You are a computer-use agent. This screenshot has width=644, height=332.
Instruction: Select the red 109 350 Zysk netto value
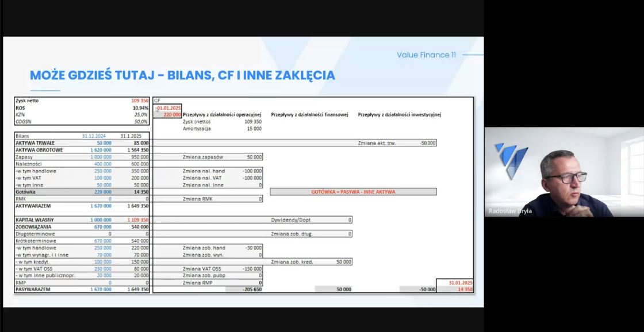(x=140, y=101)
